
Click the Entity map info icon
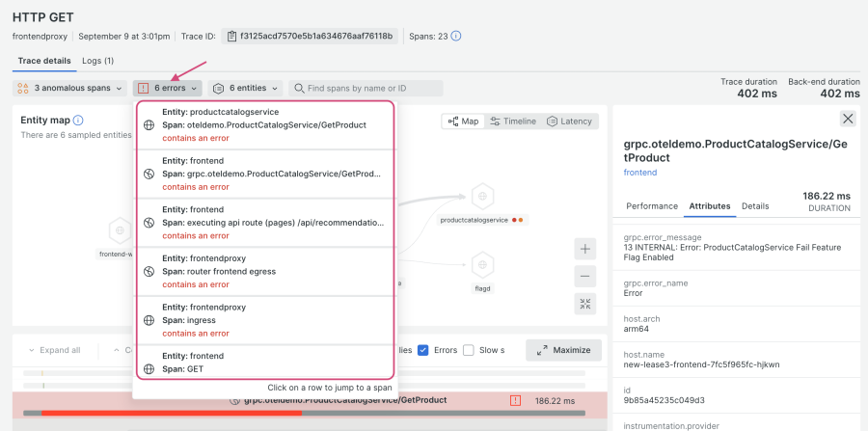tap(78, 121)
